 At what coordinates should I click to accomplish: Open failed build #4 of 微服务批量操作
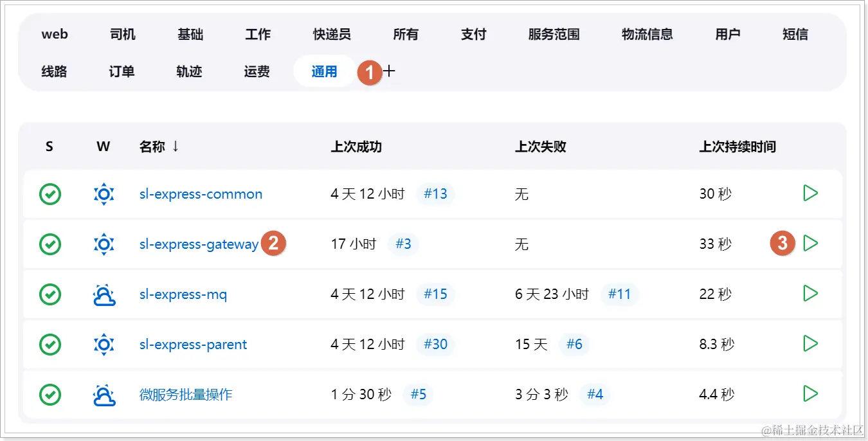(x=595, y=394)
